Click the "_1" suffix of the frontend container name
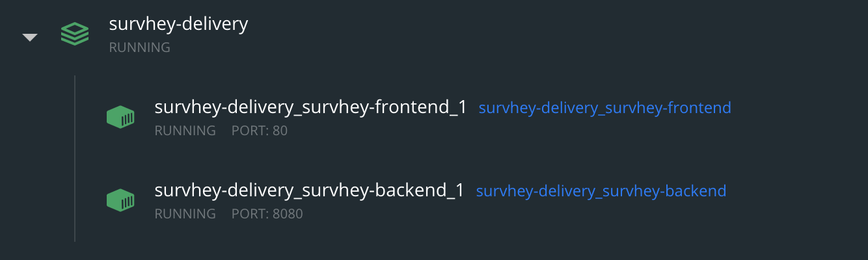 pyautogui.click(x=456, y=109)
